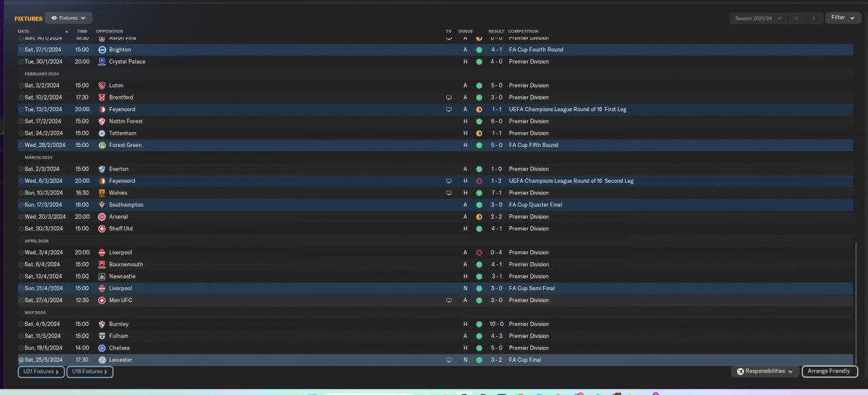Click 'FA Cup Semi Final' competition text

[x=532, y=288]
